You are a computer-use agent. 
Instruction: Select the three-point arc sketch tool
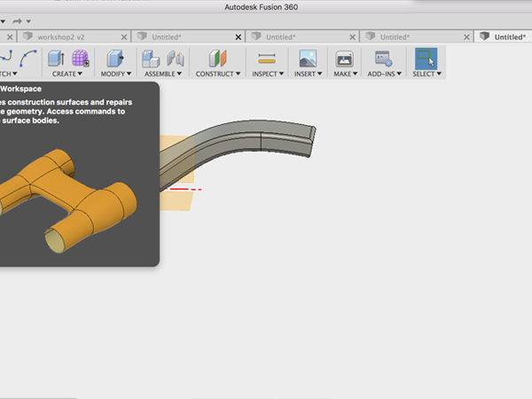click(28, 58)
